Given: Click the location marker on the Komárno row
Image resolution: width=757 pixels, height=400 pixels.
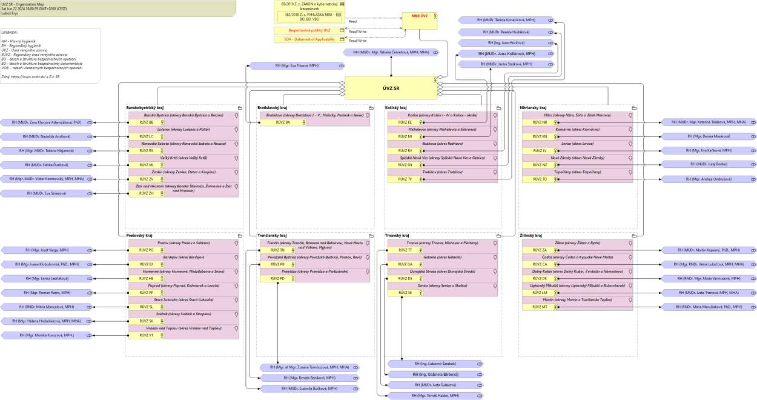Looking at the screenshot, I should pyautogui.click(x=630, y=130).
